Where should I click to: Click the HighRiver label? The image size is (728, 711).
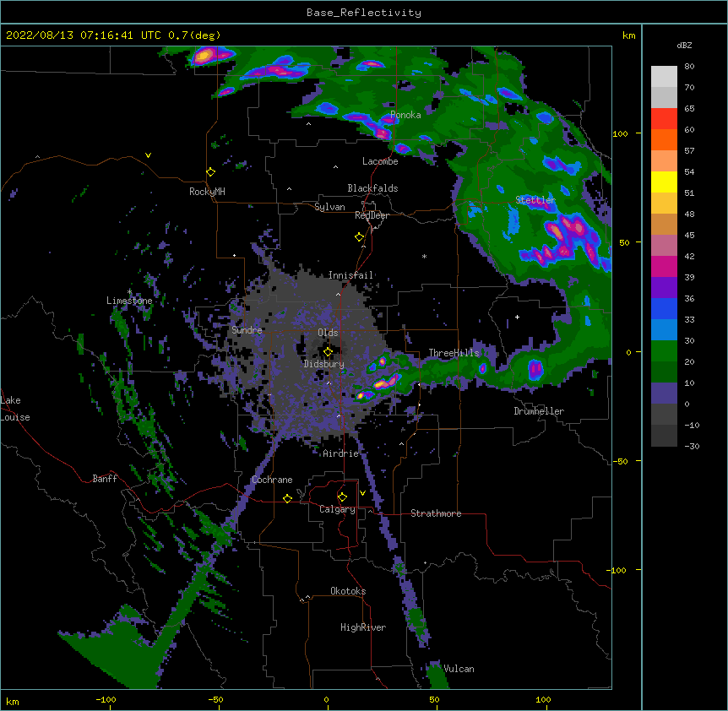pos(363,627)
